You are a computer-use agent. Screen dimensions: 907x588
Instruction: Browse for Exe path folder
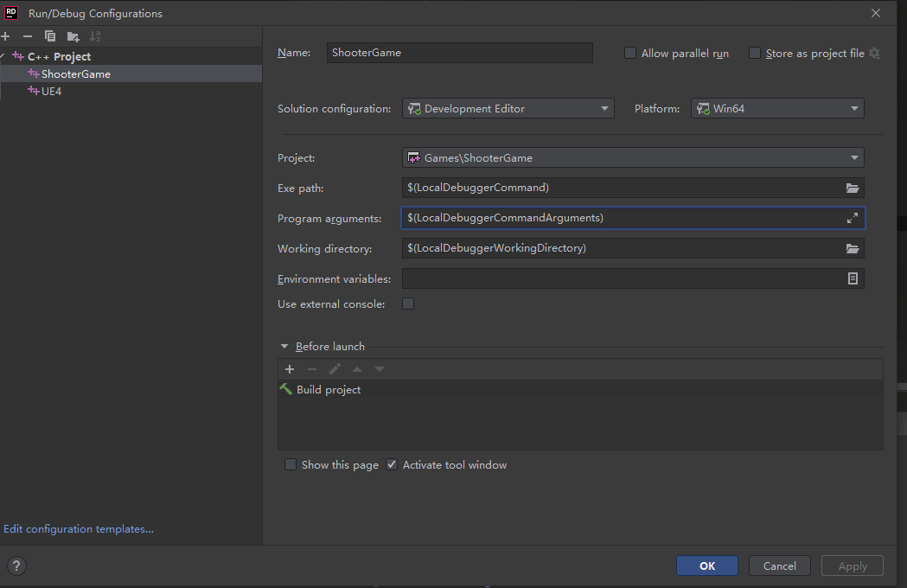852,188
